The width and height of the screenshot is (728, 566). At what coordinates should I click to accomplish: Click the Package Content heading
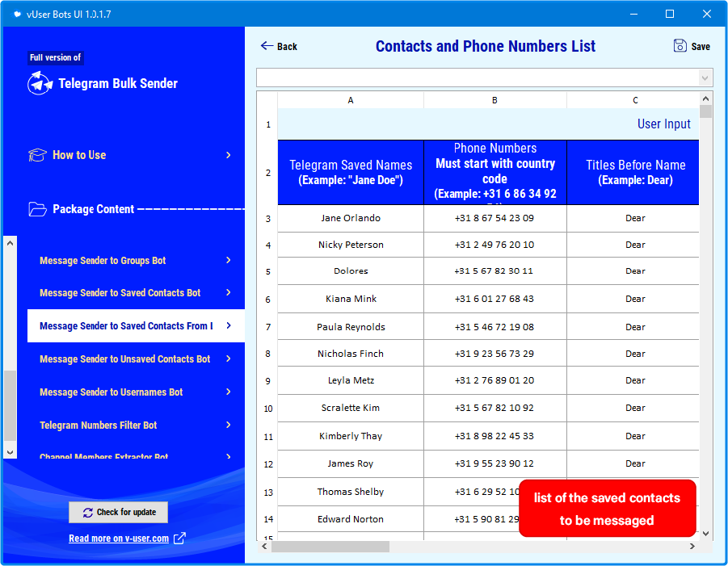coord(93,209)
